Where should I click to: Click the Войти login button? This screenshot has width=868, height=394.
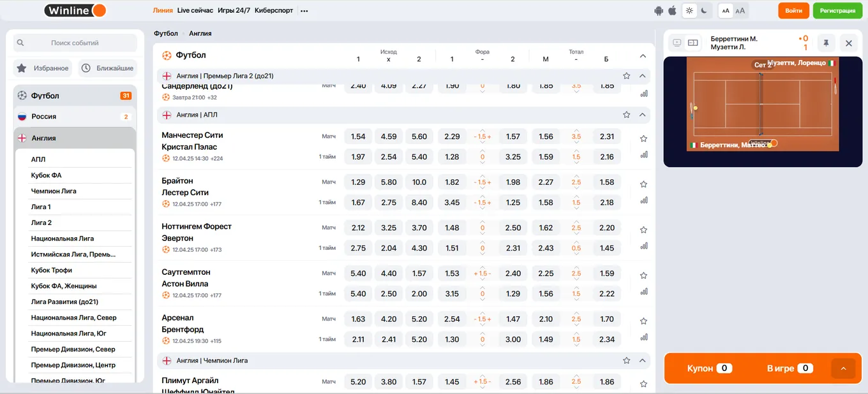click(794, 11)
